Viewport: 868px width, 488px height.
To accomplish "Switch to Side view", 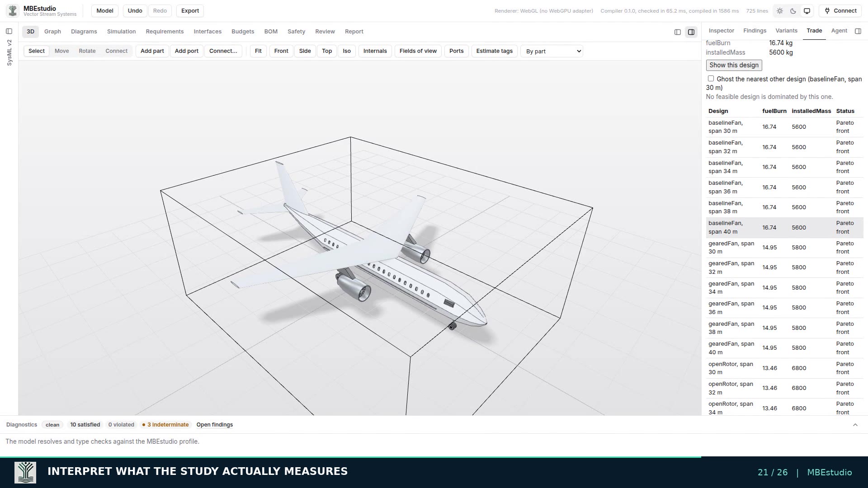I will pos(305,51).
